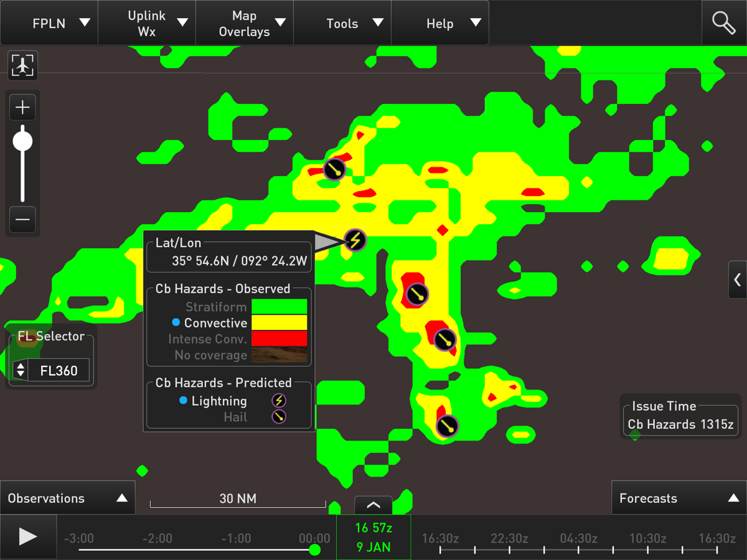Open the Tools dropdown

[x=342, y=22]
